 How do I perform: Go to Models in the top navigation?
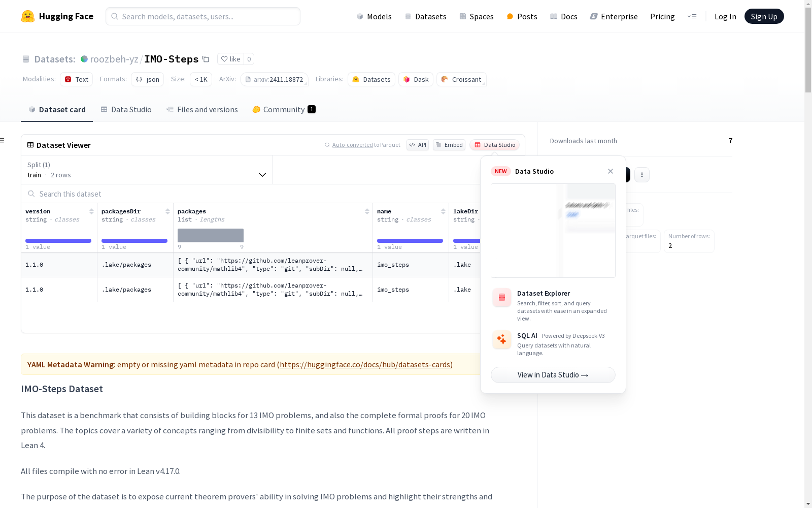(374, 16)
